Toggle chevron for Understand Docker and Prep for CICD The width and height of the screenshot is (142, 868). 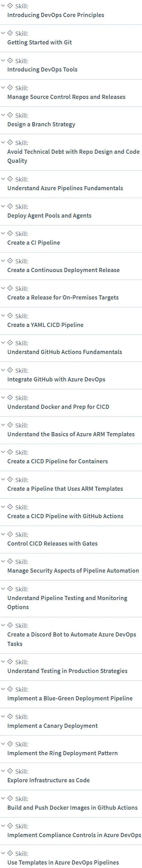(x=3, y=398)
